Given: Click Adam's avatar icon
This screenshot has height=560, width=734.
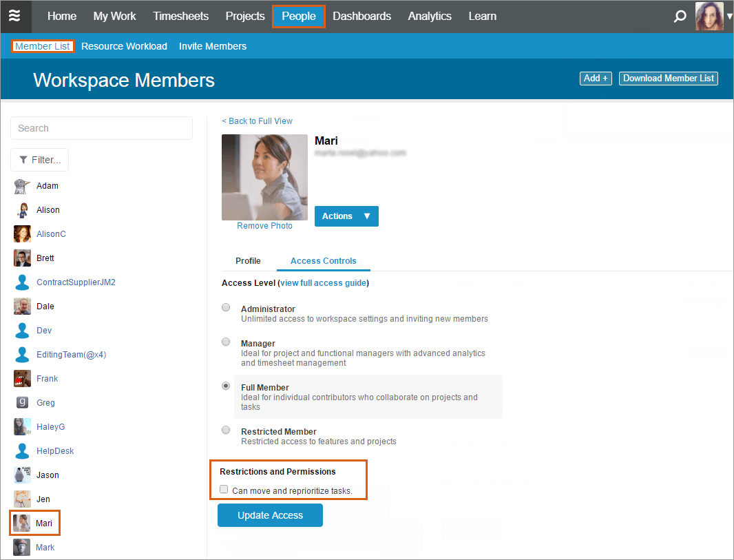Looking at the screenshot, I should [x=22, y=186].
